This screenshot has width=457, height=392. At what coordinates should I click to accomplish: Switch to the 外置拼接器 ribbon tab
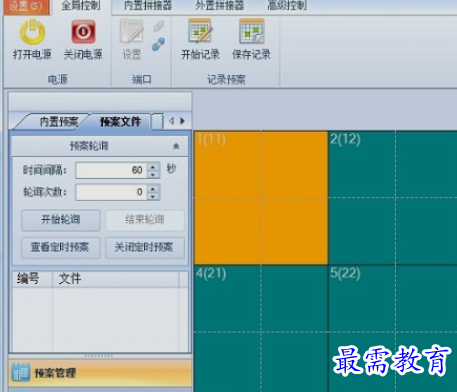click(x=220, y=6)
